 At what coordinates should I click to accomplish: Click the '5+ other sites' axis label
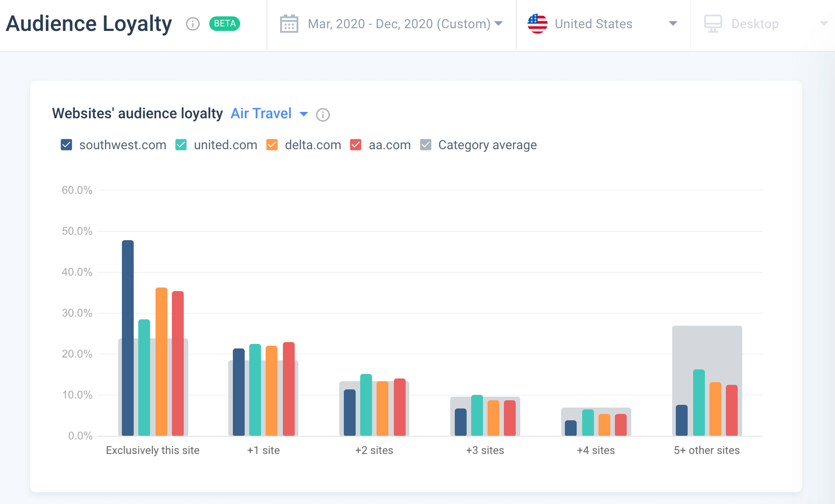point(707,450)
